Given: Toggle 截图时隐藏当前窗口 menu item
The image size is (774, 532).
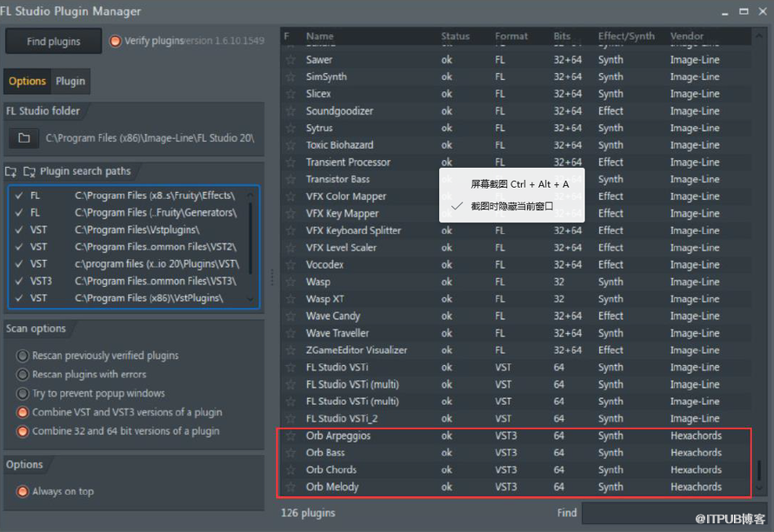Looking at the screenshot, I should [x=512, y=206].
